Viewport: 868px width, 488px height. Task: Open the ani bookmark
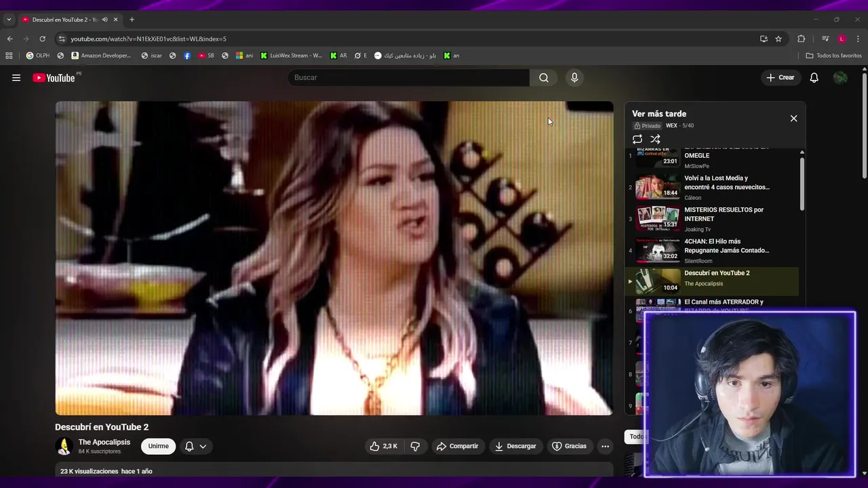point(245,56)
